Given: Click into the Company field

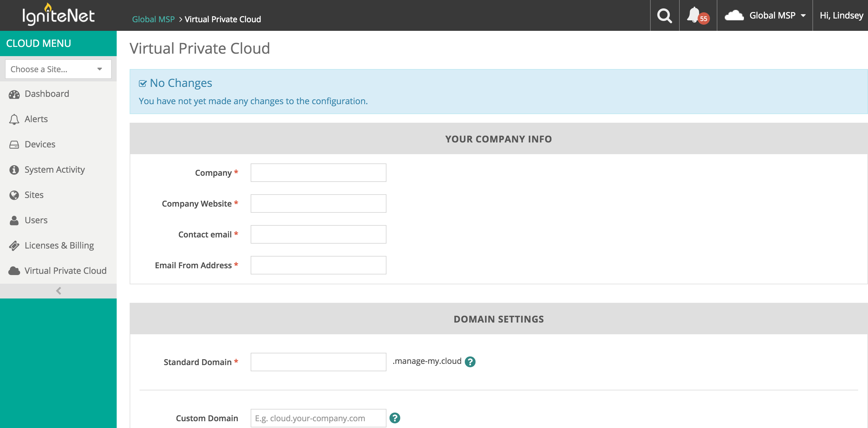Looking at the screenshot, I should [319, 173].
